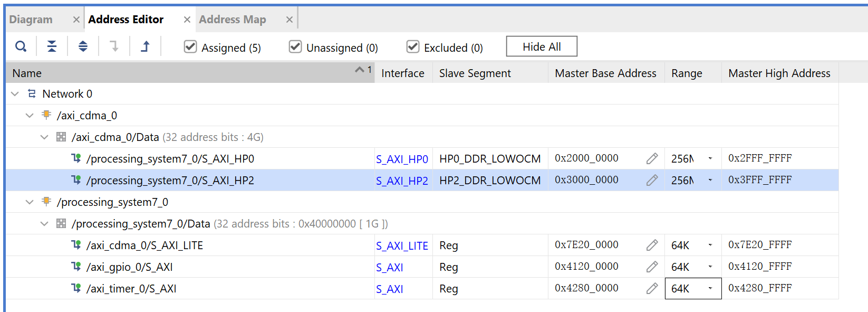Collapse the /processing_system7_0 node
Screen dimensions: 868x312
tap(30, 202)
